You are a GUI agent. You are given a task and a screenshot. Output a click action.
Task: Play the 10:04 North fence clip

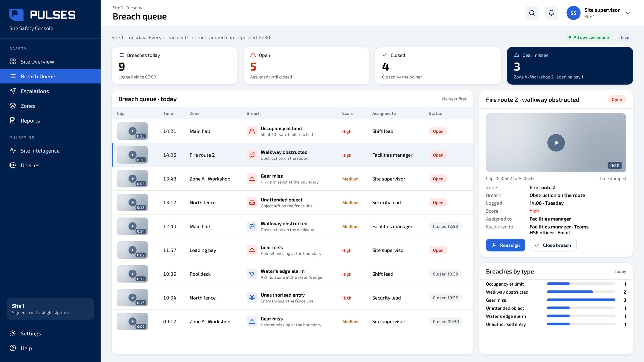tap(132, 298)
